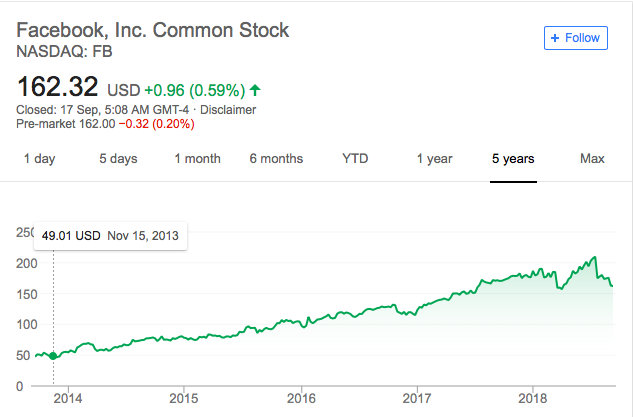Click the 2018 x-axis label
Image resolution: width=633 pixels, height=417 pixels.
point(533,399)
